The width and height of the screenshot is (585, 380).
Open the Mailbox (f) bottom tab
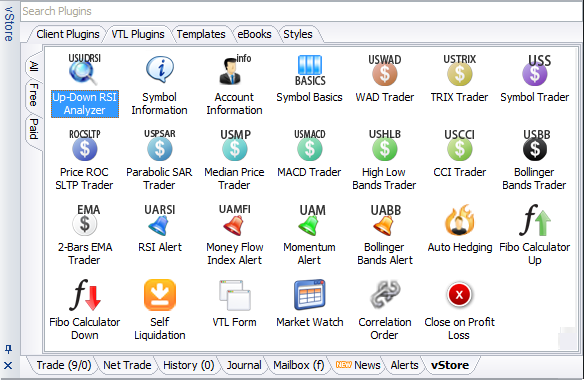[x=299, y=365]
